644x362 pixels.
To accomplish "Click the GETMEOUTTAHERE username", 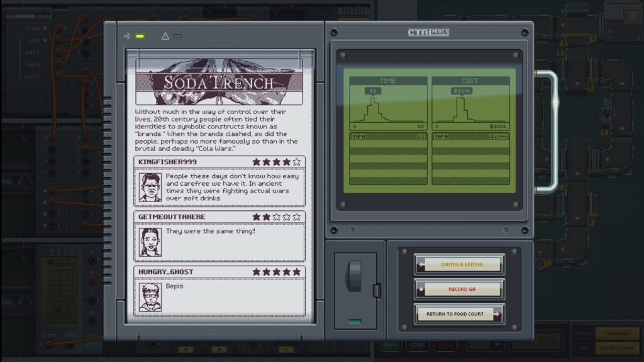I will pyautogui.click(x=172, y=217).
